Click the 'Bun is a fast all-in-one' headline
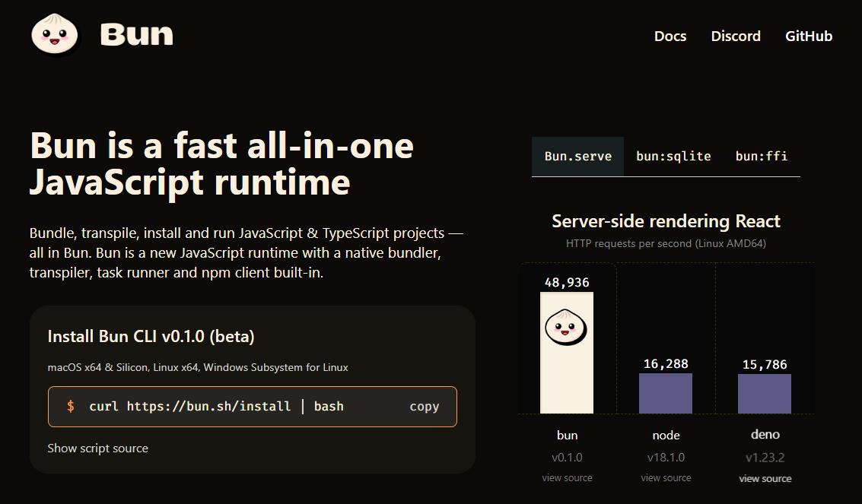 coord(221,163)
